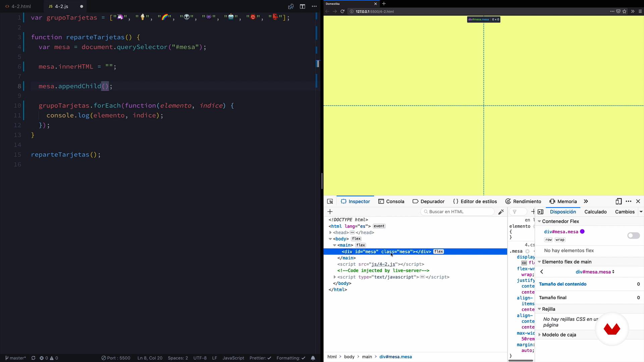Show more devtools tools chevron
Image resolution: width=644 pixels, height=362 pixels.
click(x=586, y=201)
